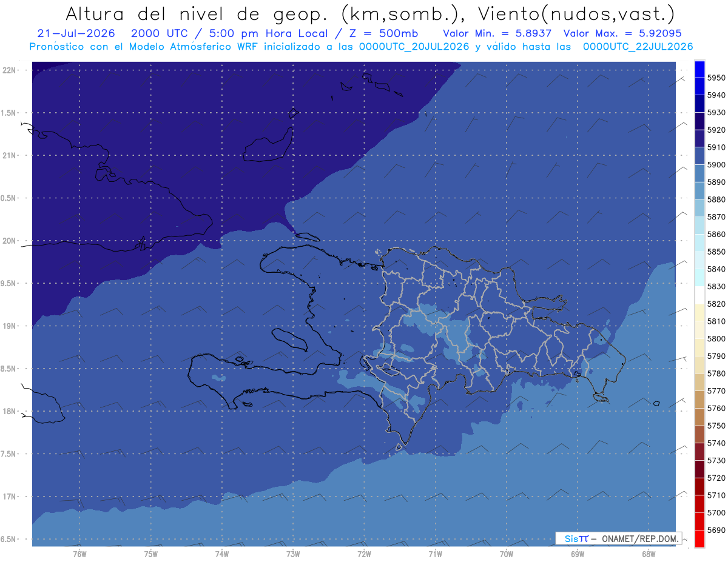This screenshot has height=562, width=728.
Task: Click the '74W' longitude axis label
Action: point(222,554)
